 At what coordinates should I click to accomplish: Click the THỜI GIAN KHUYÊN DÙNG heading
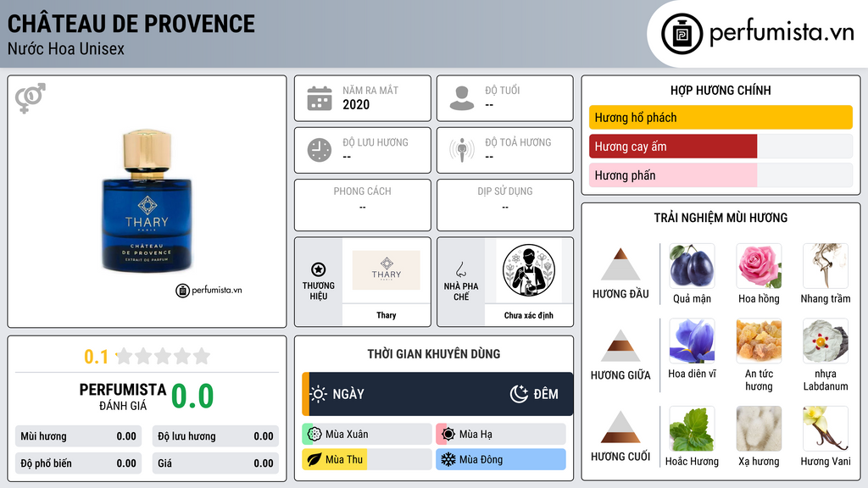pos(434,354)
